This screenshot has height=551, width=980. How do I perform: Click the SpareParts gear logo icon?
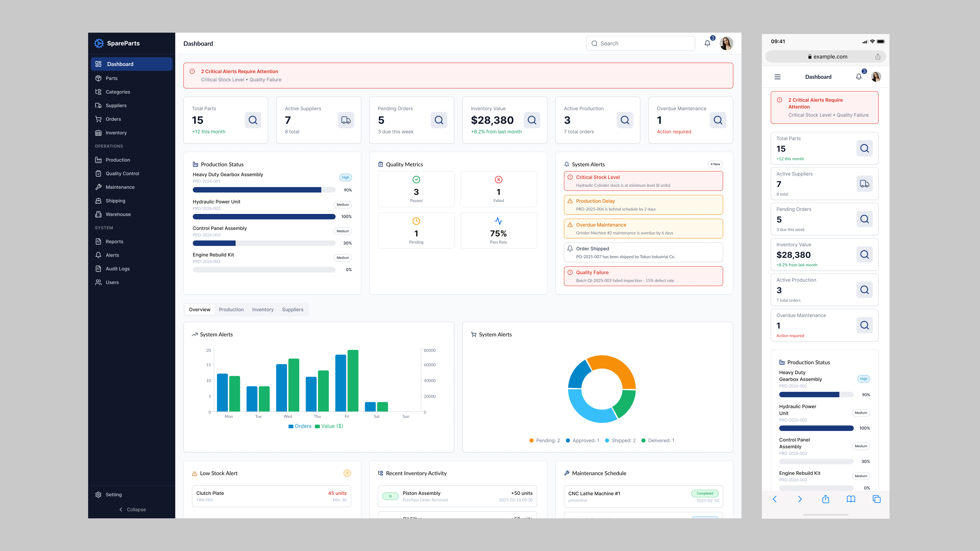tap(99, 43)
